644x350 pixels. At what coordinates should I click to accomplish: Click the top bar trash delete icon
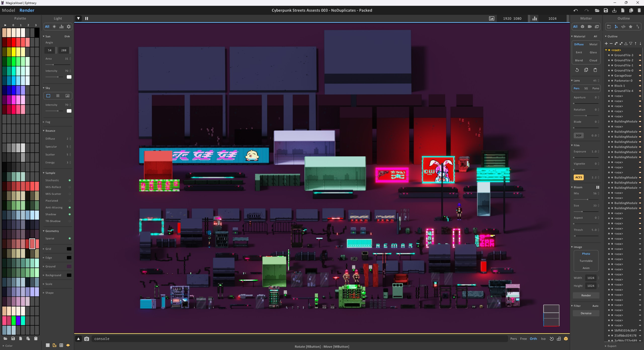coord(639,10)
